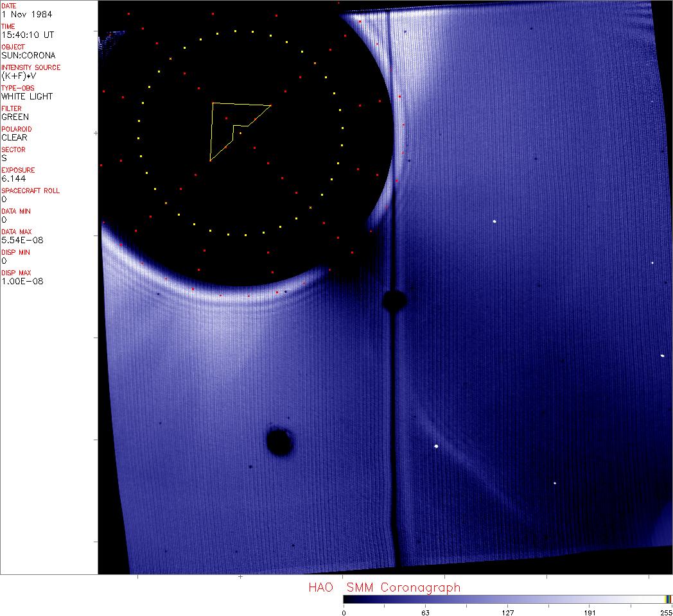This screenshot has height=616, width=673.
Task: Click the middle of the intensity color bar
Action: [x=507, y=599]
